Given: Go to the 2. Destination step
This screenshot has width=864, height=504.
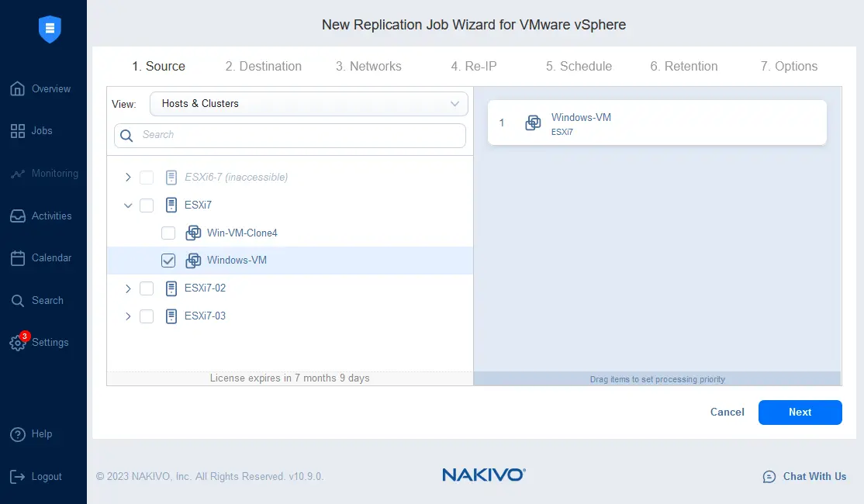Looking at the screenshot, I should [264, 66].
